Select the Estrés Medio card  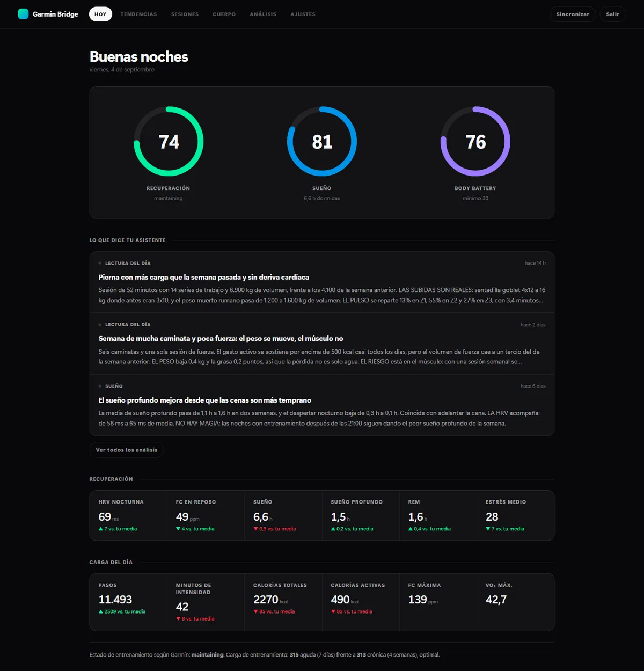point(515,515)
